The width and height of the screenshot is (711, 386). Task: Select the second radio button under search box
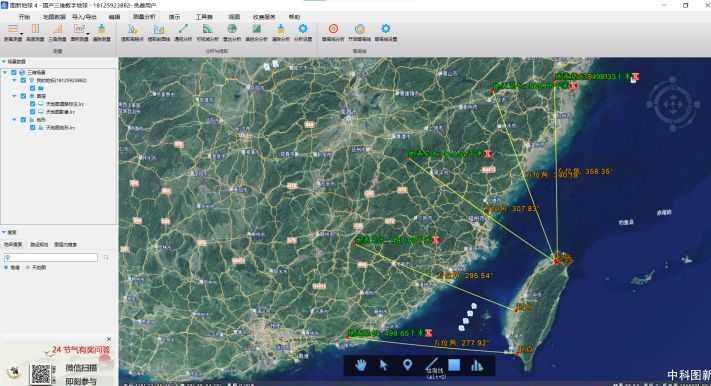[x=28, y=267]
